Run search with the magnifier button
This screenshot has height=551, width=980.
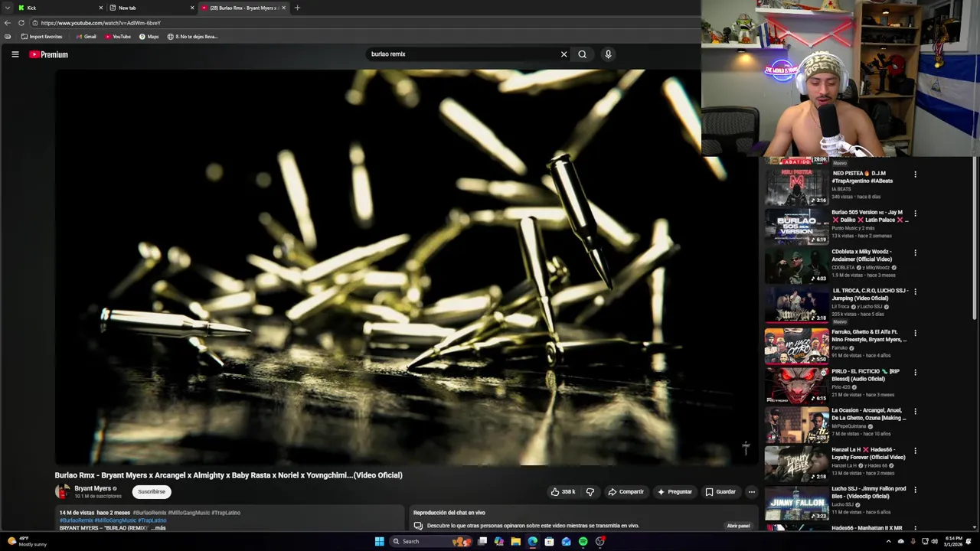pos(583,54)
